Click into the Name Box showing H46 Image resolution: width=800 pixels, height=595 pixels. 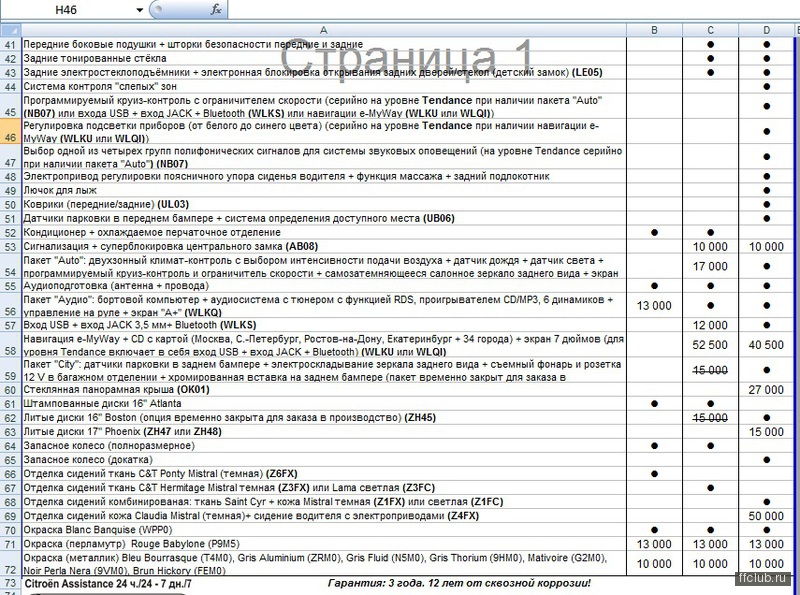[x=66, y=10]
